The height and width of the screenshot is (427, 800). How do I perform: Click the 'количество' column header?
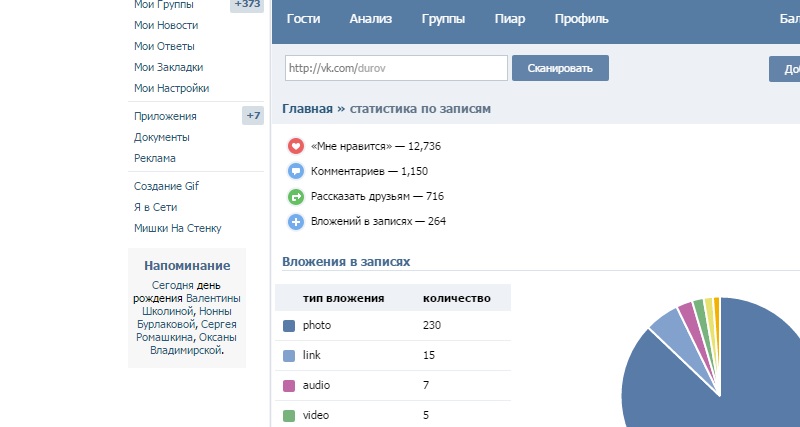pos(457,298)
